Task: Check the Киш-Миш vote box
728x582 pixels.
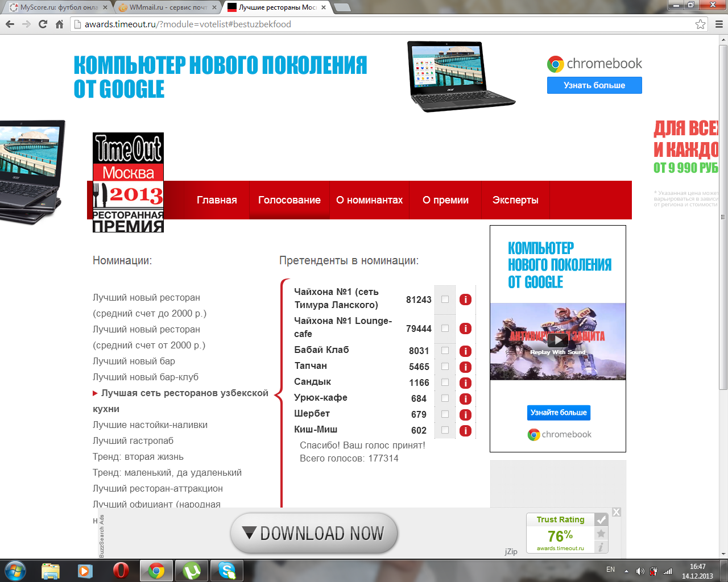Action: [x=445, y=431]
